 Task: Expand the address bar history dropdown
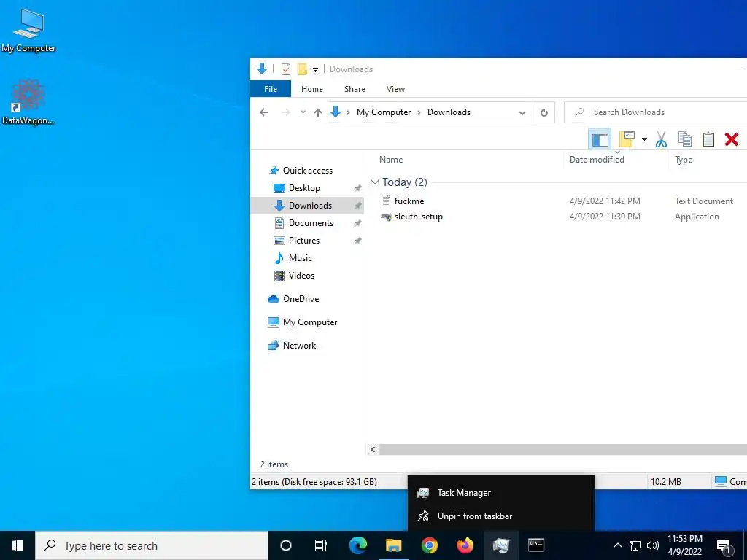pos(522,113)
